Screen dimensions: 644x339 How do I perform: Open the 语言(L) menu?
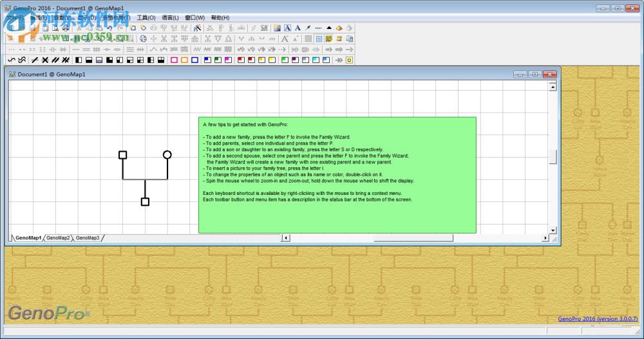[x=170, y=17]
